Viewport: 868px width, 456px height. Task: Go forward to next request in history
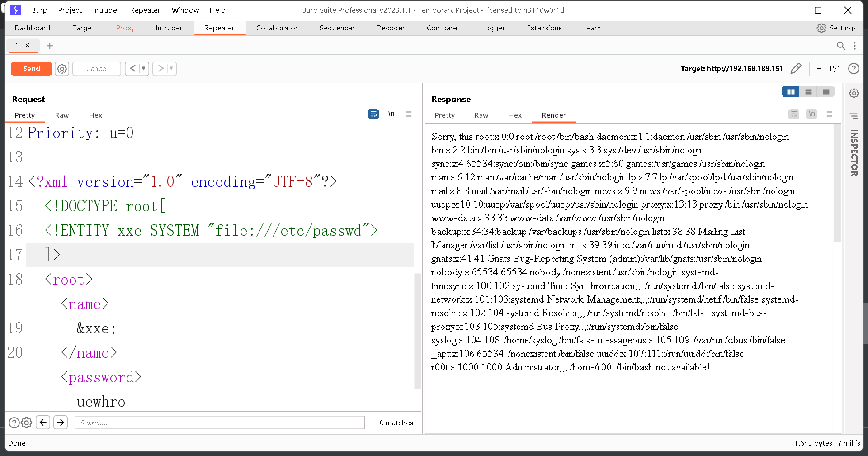tap(160, 69)
